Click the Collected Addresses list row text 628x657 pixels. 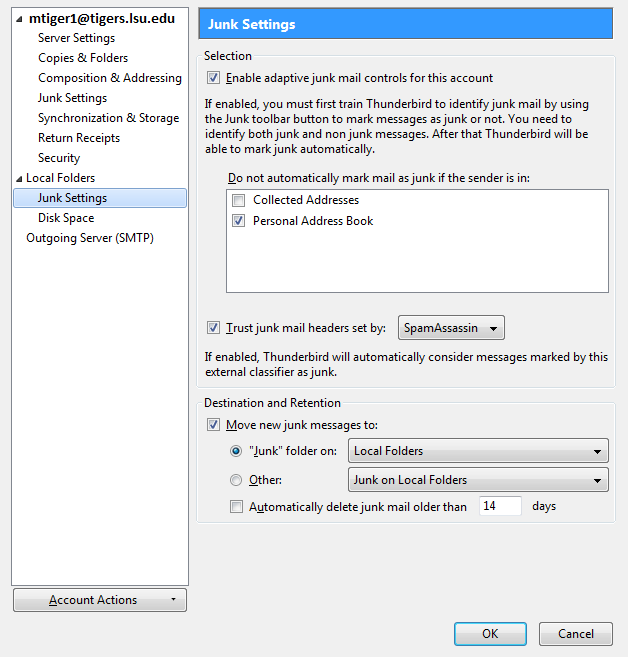pyautogui.click(x=306, y=200)
